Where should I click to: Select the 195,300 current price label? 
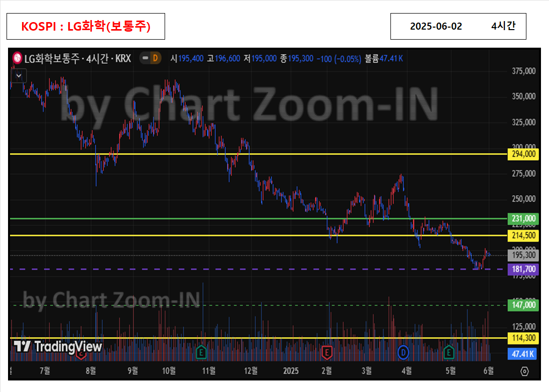tap(523, 255)
